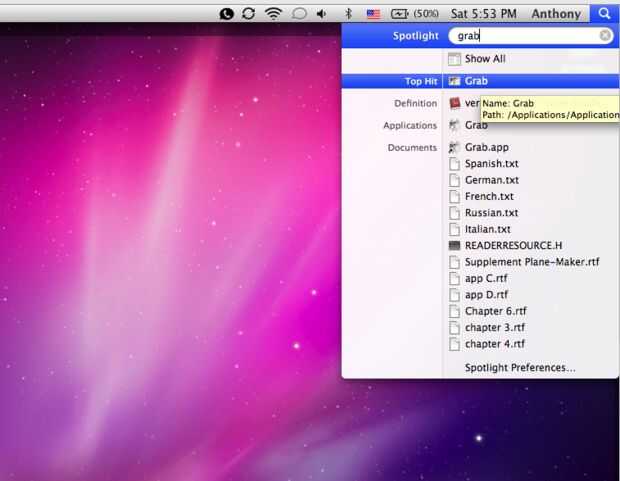Open the sync arrows menu icon
620x481 pixels.
248,13
